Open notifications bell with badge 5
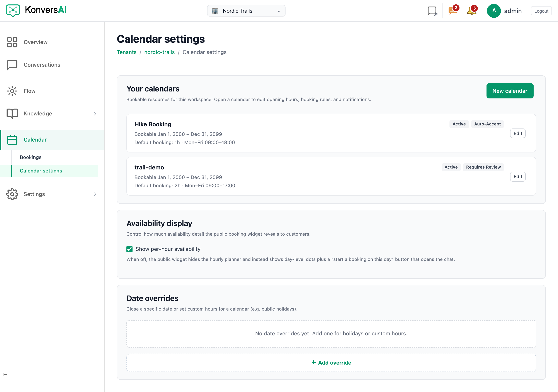This screenshot has height=392, width=558. point(472,10)
